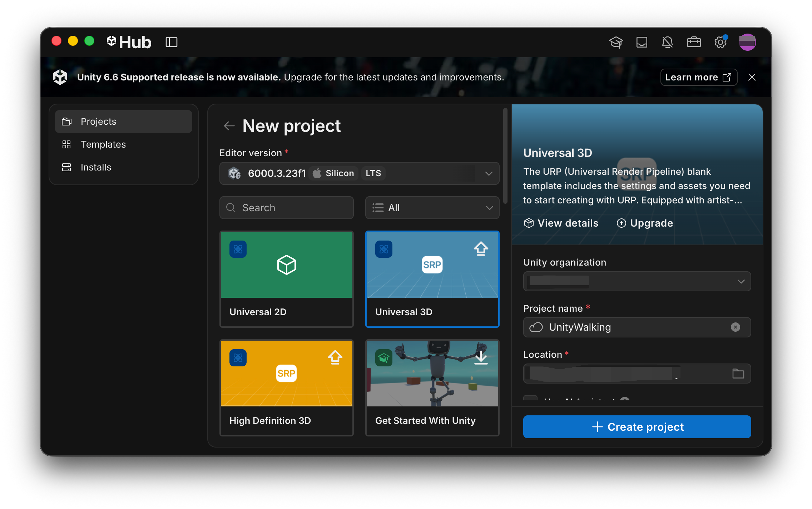Click the blue core badge on Universal 2D card

(238, 249)
